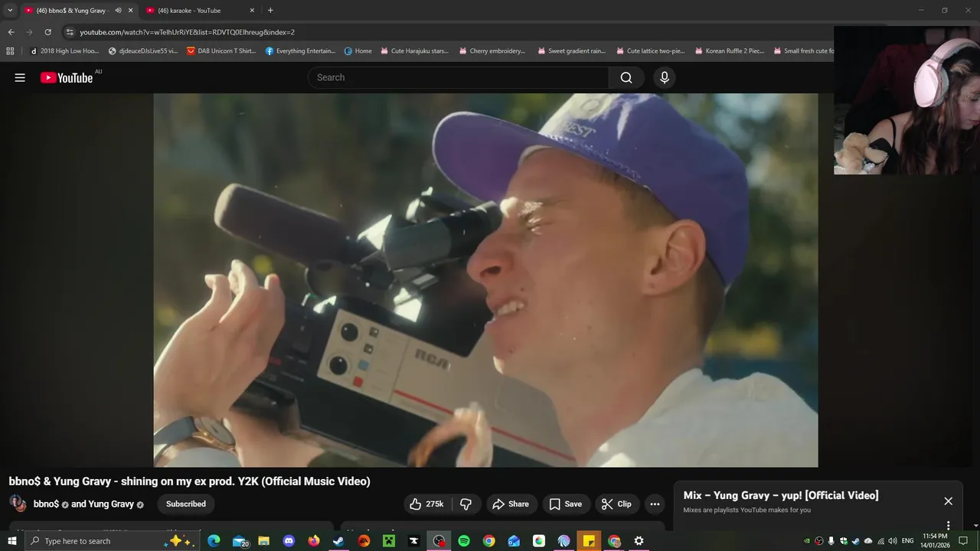Viewport: 980px width, 551px height.
Task: Open a new browser tab
Action: point(270,11)
